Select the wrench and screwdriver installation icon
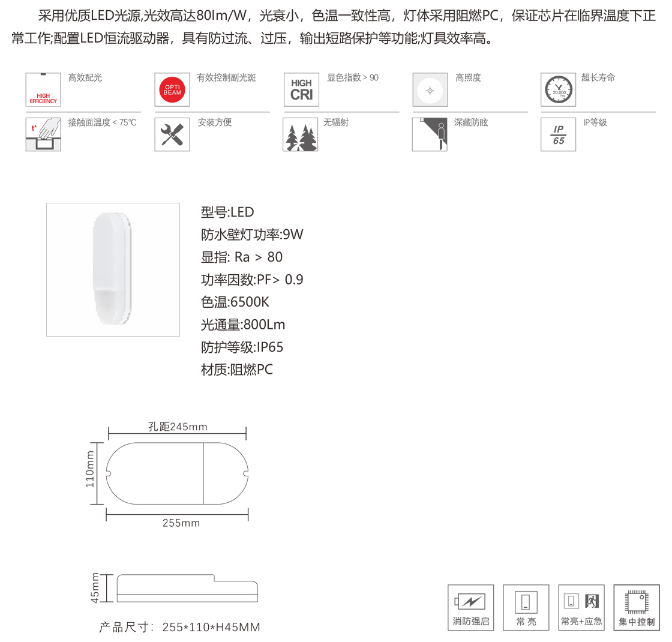This screenshot has height=642, width=672. click(x=172, y=134)
